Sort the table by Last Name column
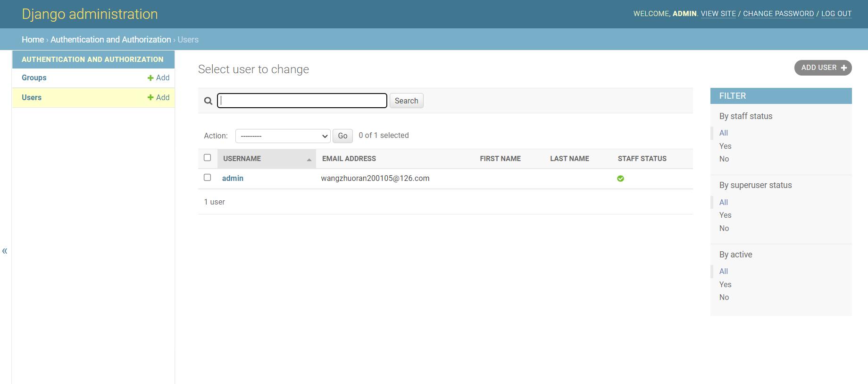868x384 pixels. click(569, 159)
